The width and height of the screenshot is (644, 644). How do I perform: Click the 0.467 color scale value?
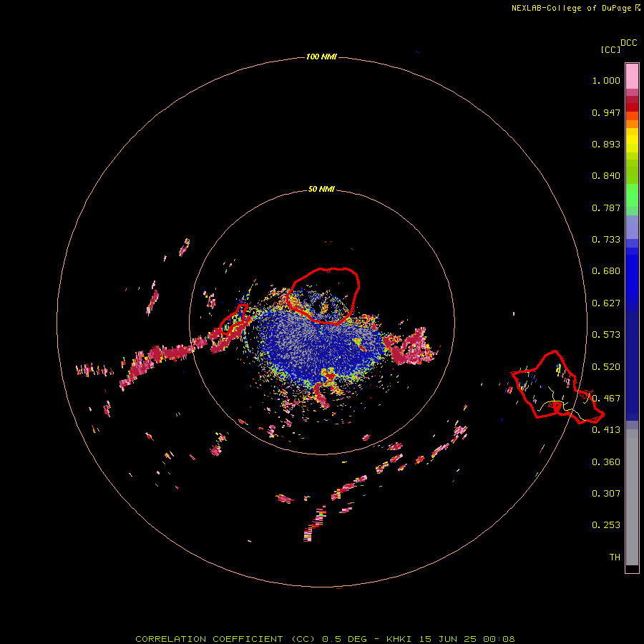(x=606, y=399)
